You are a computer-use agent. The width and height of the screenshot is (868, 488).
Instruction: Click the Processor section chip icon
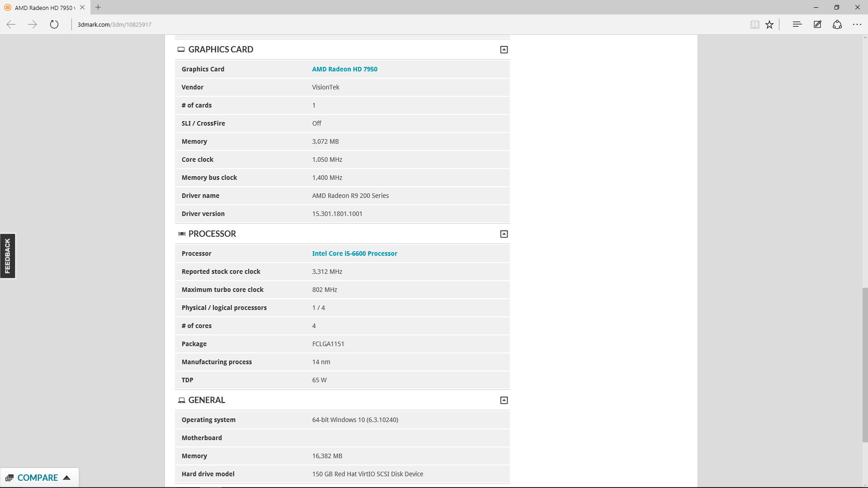pos(182,234)
